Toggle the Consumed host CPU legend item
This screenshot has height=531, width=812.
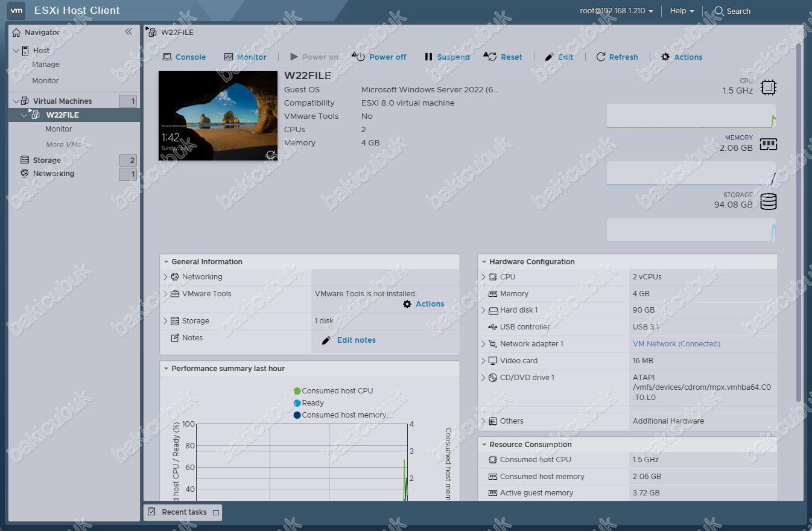334,391
